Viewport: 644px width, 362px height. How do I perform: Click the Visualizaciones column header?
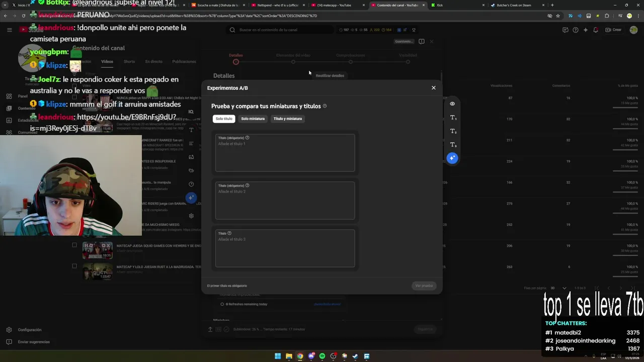(501, 85)
